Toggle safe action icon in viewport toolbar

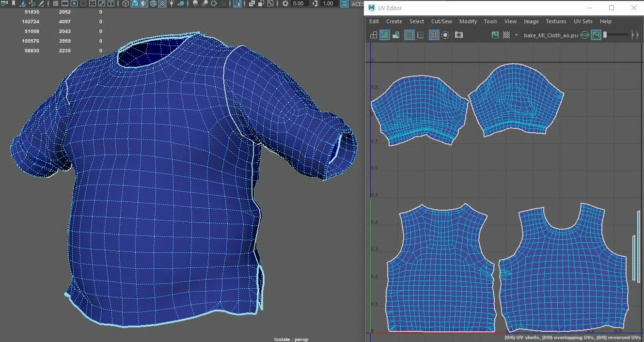(x=102, y=4)
